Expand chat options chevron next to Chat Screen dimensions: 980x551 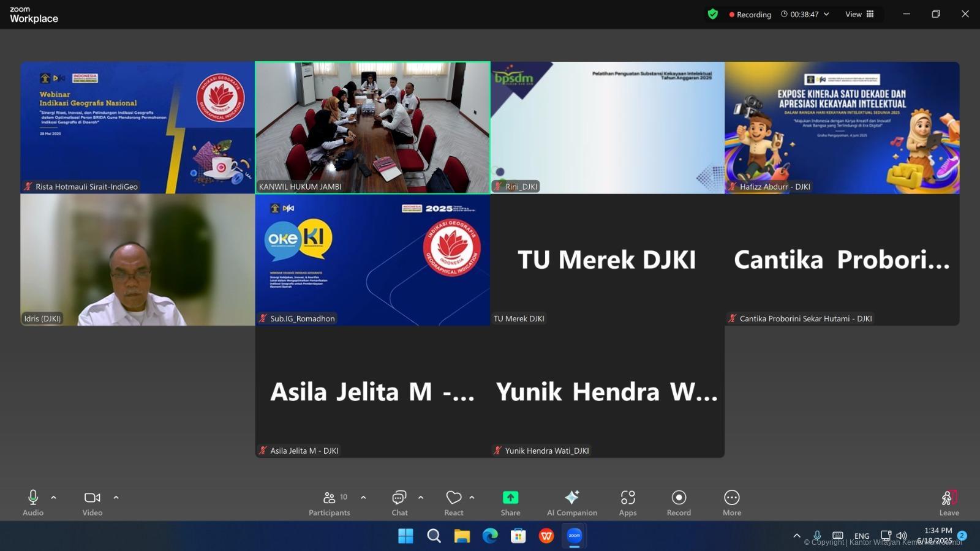pyautogui.click(x=421, y=498)
